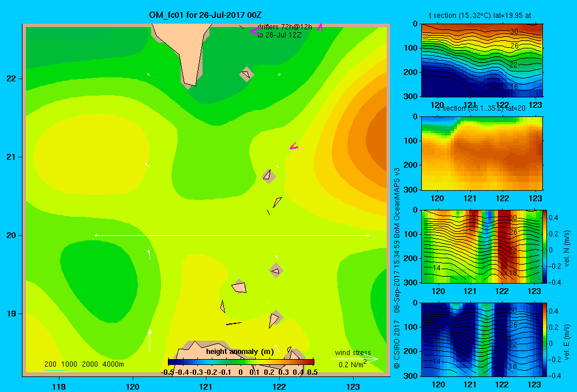The height and width of the screenshot is (392, 577).
Task: Open the salinity section plot
Action: [x=482, y=153]
